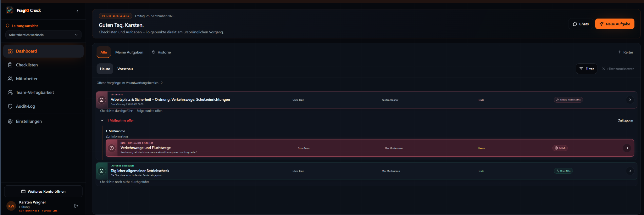Image resolution: width=644 pixels, height=215 pixels.
Task: Click the logout icon beside Karsten Wagner
Action: tap(76, 206)
